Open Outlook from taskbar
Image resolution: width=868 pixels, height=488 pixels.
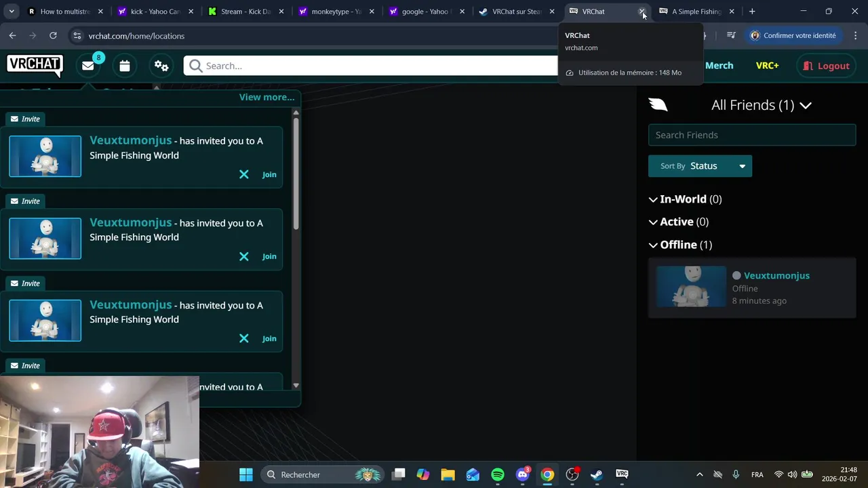[x=473, y=474]
